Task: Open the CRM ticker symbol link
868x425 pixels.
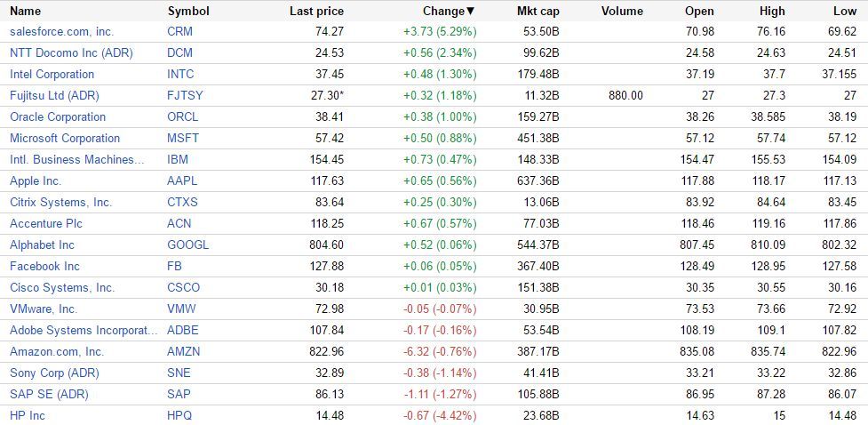Action: 179,31
